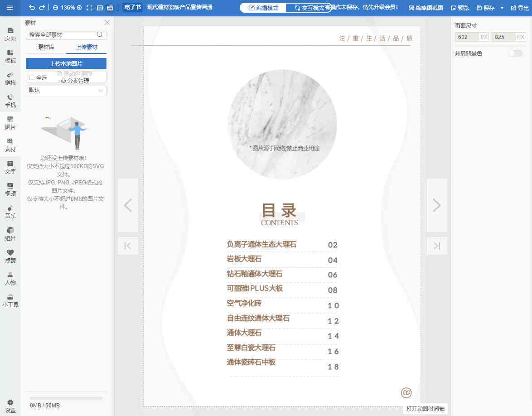Expand the save options dropdown arrow
532x416 pixels.
tap(502, 8)
